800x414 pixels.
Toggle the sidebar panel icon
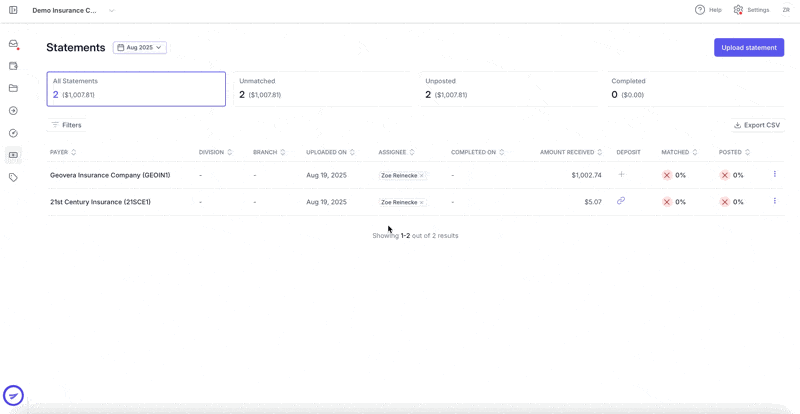coord(13,10)
